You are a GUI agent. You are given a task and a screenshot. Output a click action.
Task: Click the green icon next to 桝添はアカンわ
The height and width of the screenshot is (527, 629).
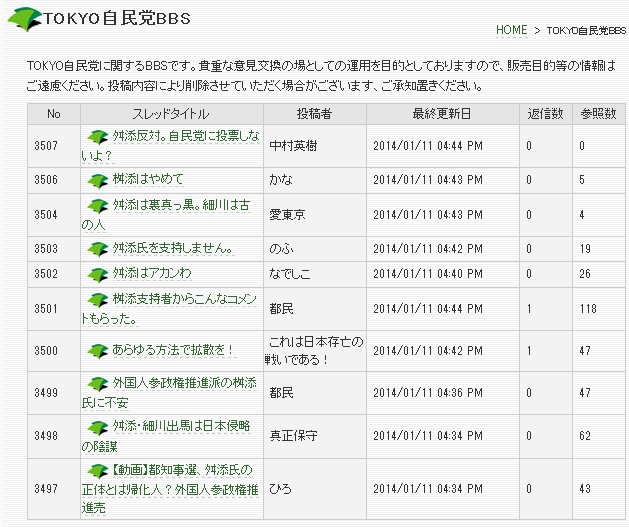[97, 273]
